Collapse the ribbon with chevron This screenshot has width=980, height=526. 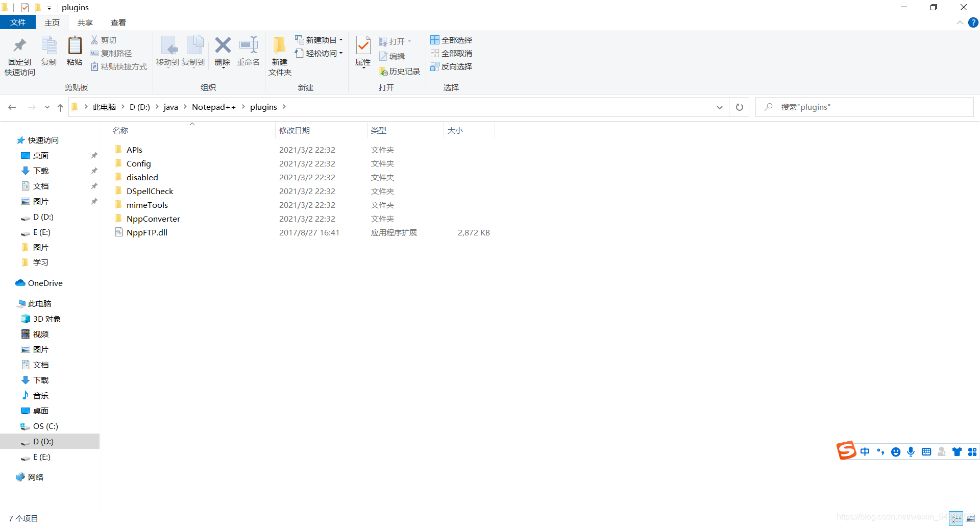(x=960, y=22)
